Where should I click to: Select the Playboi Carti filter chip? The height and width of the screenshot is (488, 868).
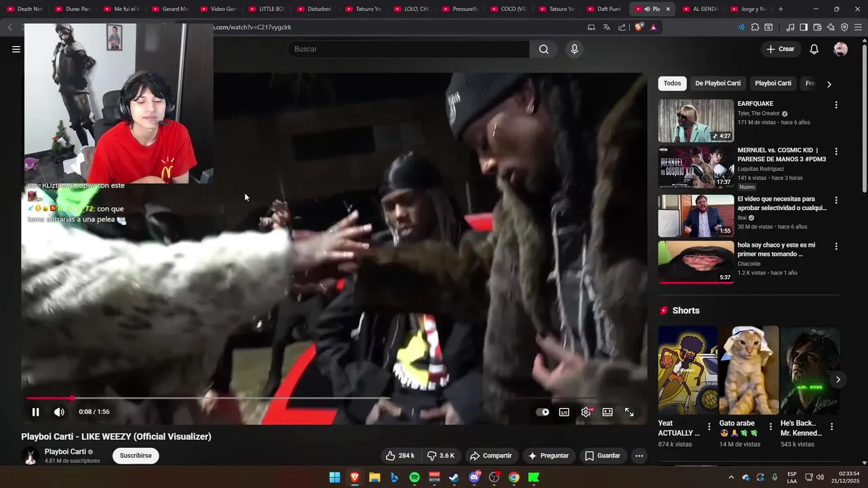click(773, 83)
